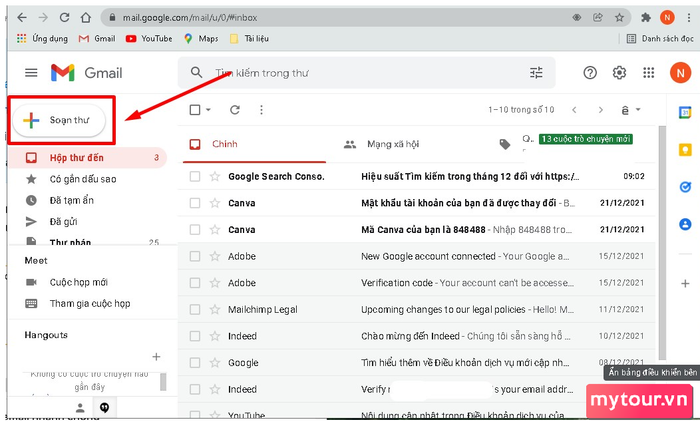The height and width of the screenshot is (428, 700).
Task: Open Gmail Settings gear
Action: (619, 72)
